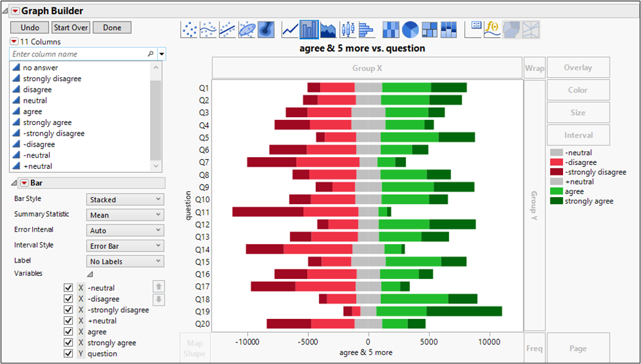The height and width of the screenshot is (364, 641).
Task: Uncheck the Y question variable
Action: [x=68, y=354]
